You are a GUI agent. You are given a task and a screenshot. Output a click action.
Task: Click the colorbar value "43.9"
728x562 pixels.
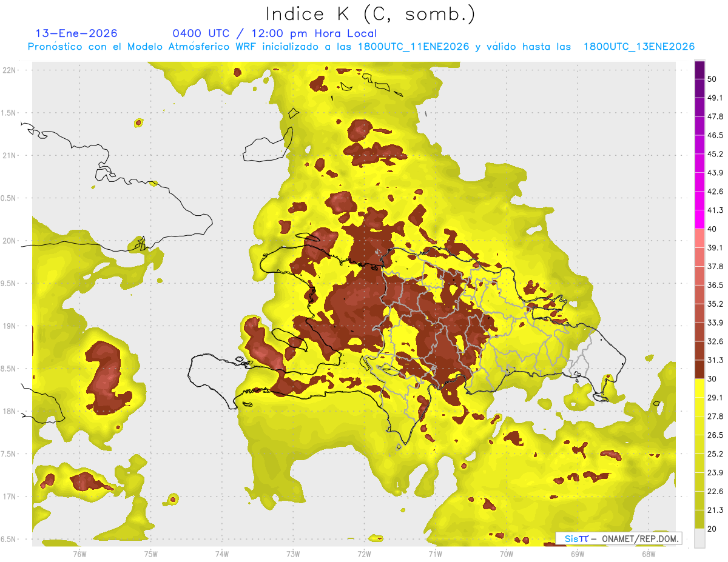715,173
